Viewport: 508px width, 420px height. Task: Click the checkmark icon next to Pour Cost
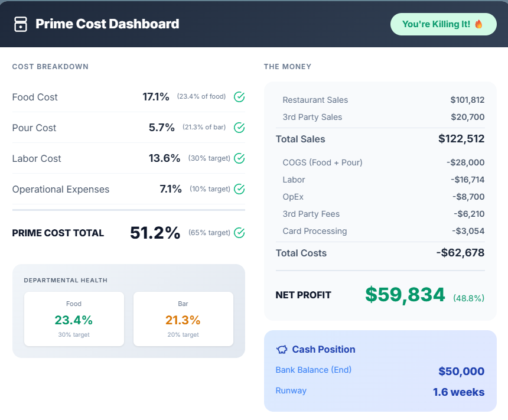point(239,128)
